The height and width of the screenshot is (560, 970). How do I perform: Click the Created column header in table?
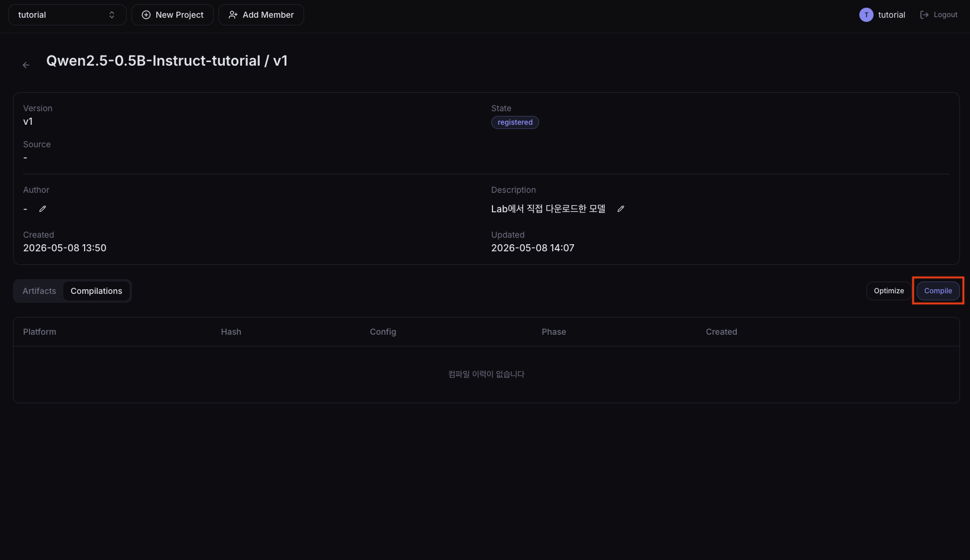pos(721,332)
